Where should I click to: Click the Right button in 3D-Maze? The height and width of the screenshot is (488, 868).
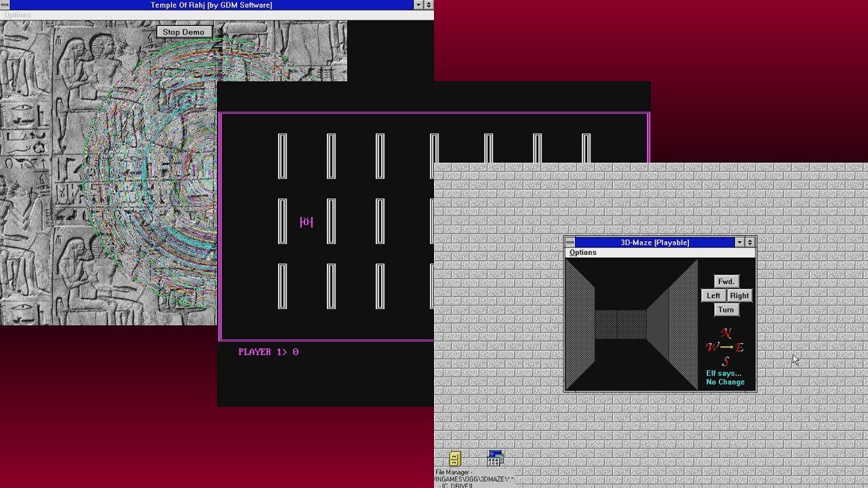point(739,296)
